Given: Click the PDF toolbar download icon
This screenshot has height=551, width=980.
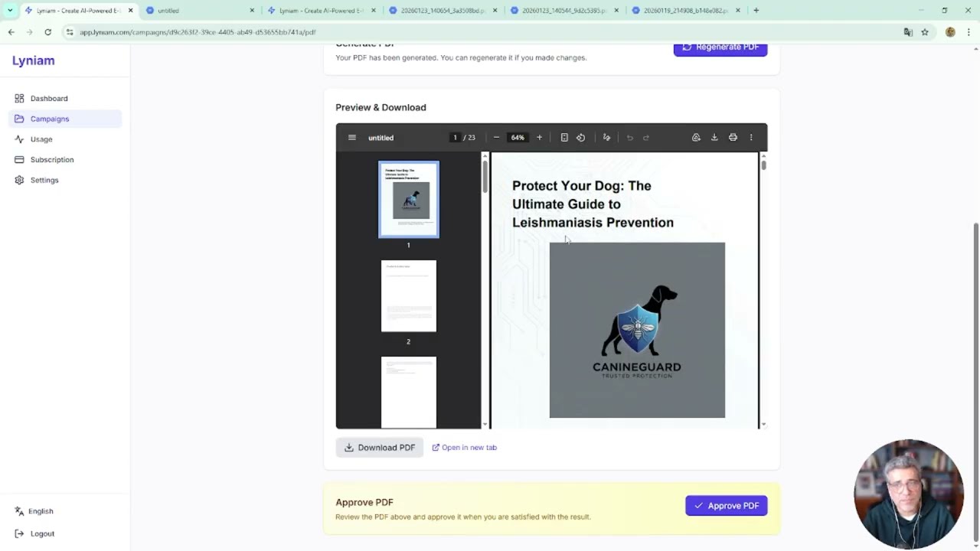Looking at the screenshot, I should pyautogui.click(x=714, y=138).
